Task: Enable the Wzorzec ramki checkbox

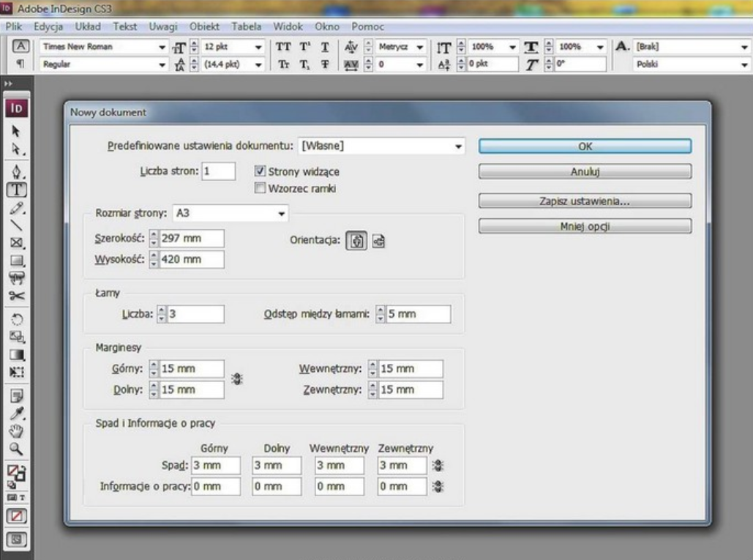Action: click(259, 188)
